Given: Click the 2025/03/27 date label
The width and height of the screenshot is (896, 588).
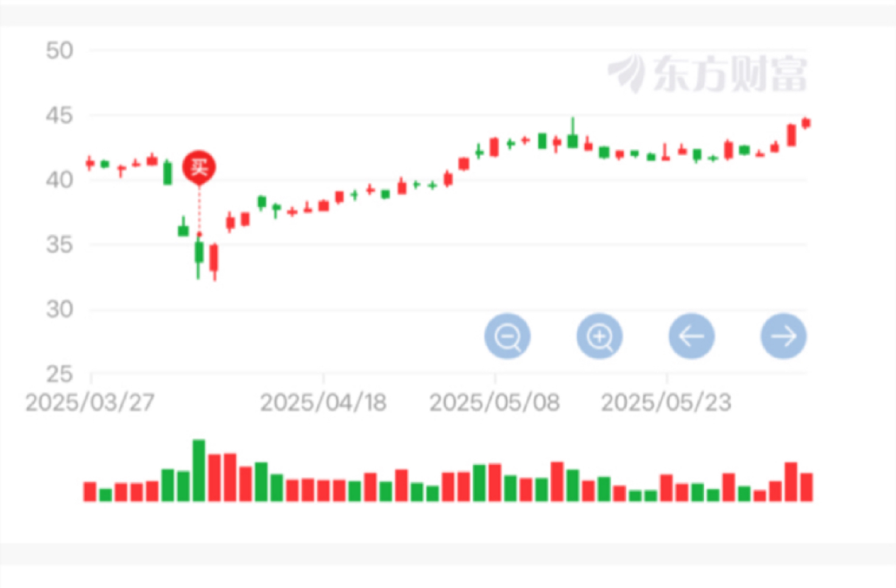Looking at the screenshot, I should (90, 402).
